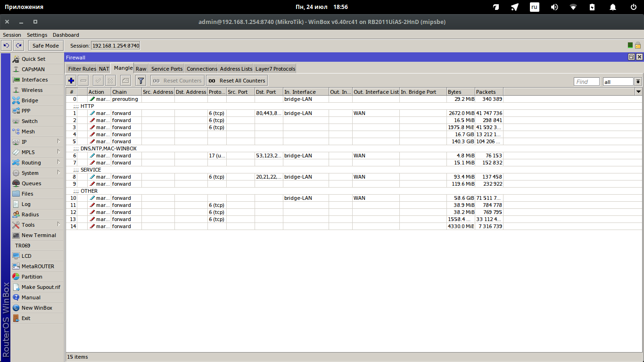
Task: Click the checkmark Enable rule button
Action: (x=99, y=81)
